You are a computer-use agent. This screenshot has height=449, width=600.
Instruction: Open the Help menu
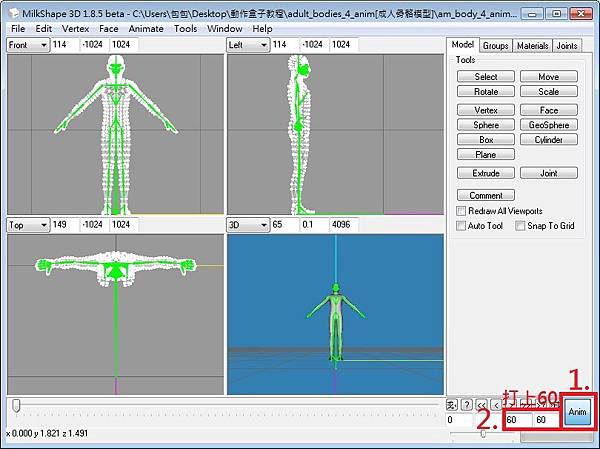(262, 29)
